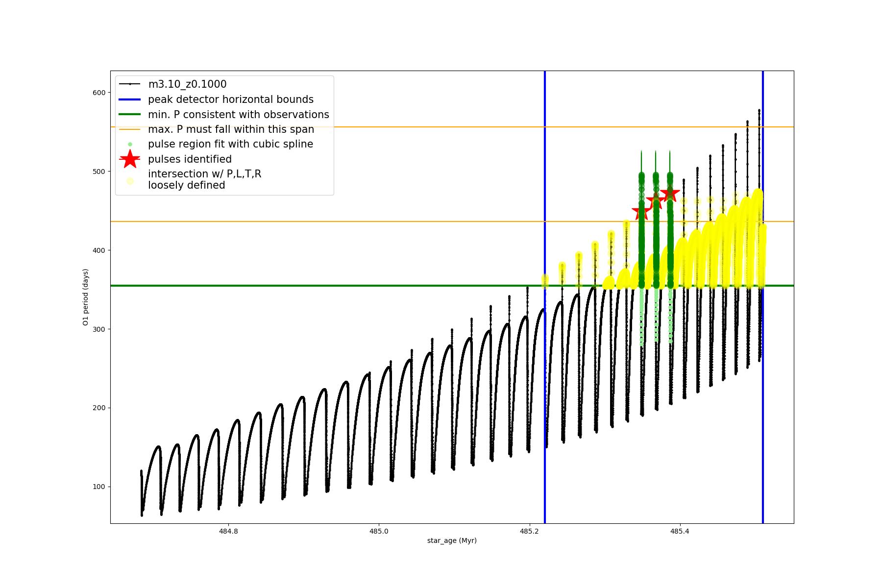Click the red star icon in the legend
The width and height of the screenshot is (882, 588).
[130, 159]
